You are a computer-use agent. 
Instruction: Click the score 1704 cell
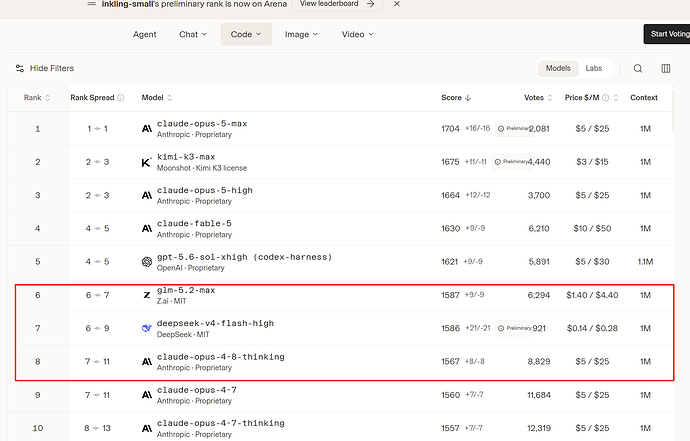[450, 129]
